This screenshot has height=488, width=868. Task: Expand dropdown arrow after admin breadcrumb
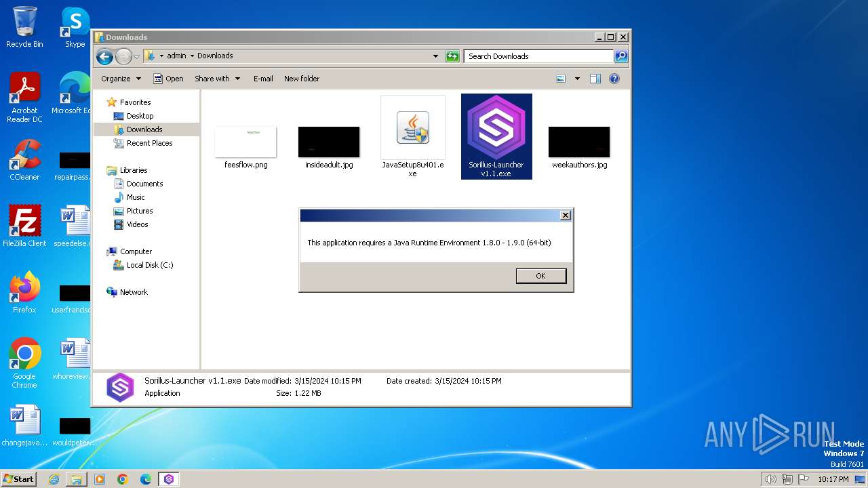click(192, 56)
